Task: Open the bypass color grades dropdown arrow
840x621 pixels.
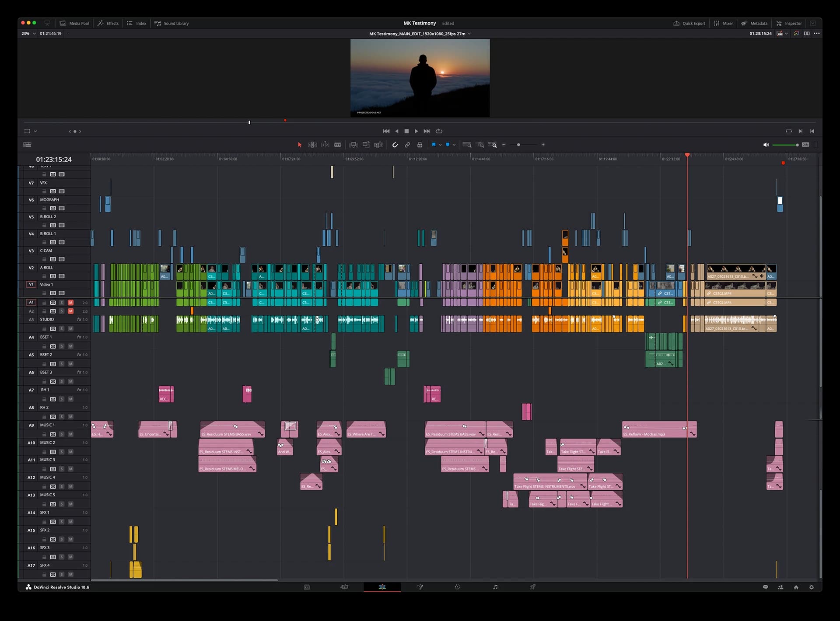Action: 786,34
